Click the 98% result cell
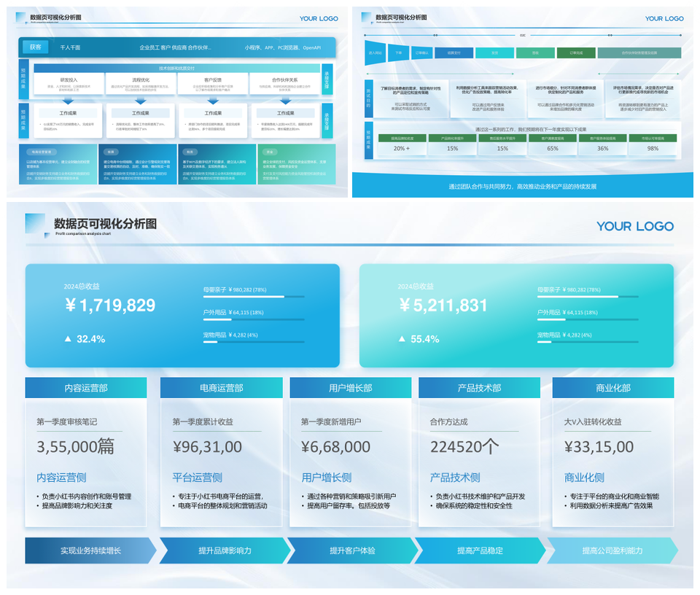Viewport: 700px width, 595px height. point(653,148)
